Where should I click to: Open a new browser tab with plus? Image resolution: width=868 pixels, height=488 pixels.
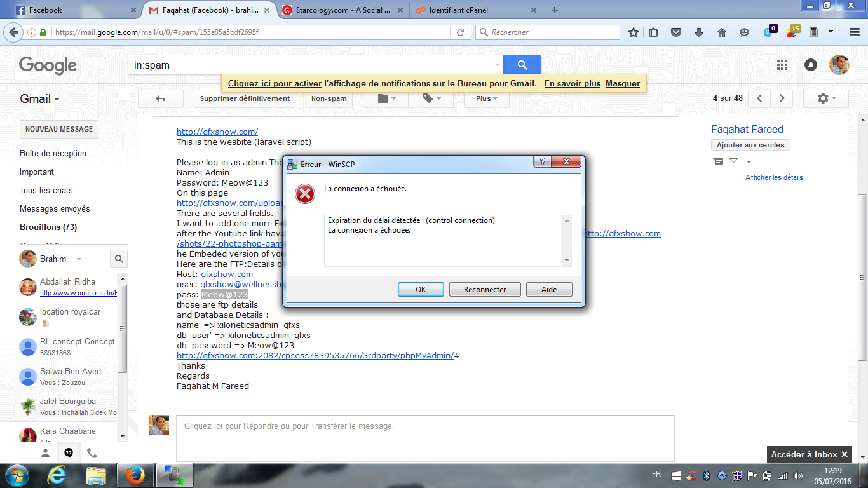pyautogui.click(x=555, y=10)
